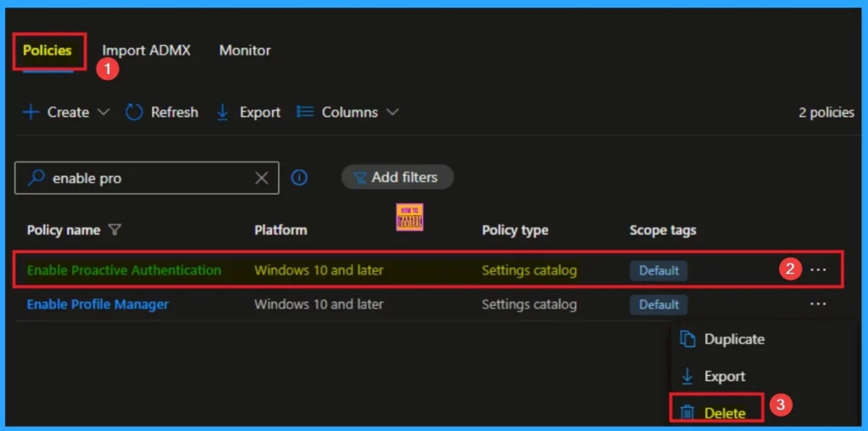
Task: Click Export label in the toolbar
Action: coord(259,113)
